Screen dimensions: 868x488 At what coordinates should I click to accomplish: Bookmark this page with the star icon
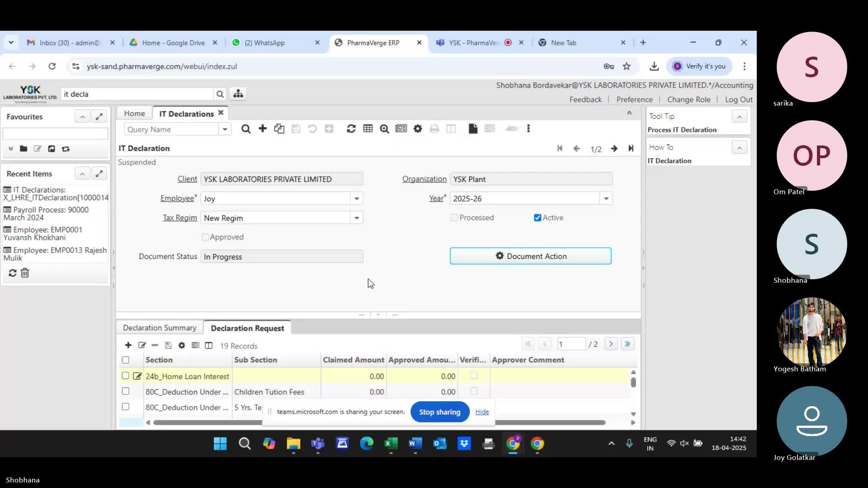click(x=627, y=66)
